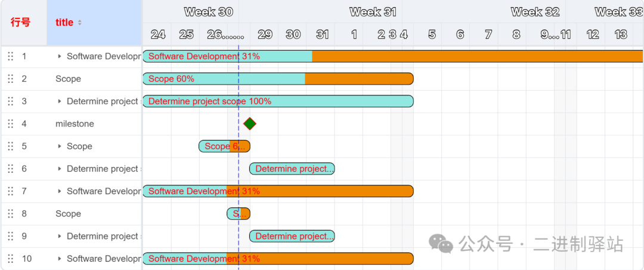Click the Scope 60% task bar
The height and width of the screenshot is (270, 644).
coord(277,79)
